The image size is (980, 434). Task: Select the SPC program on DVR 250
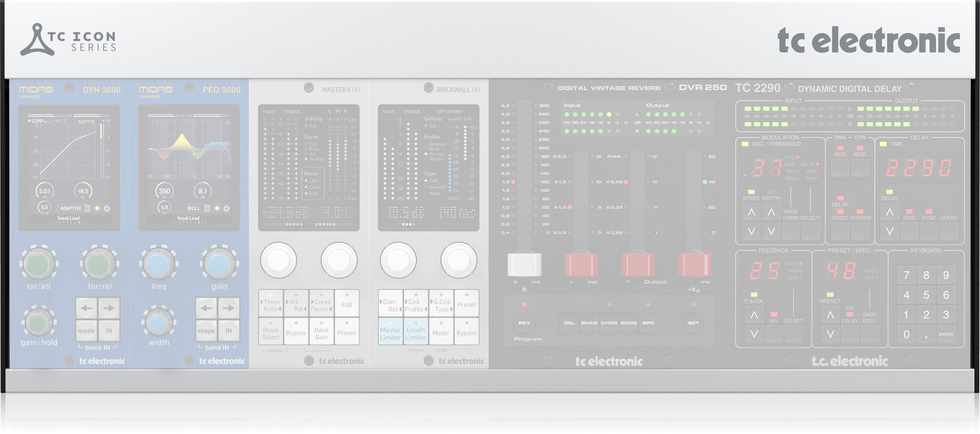pos(648,323)
